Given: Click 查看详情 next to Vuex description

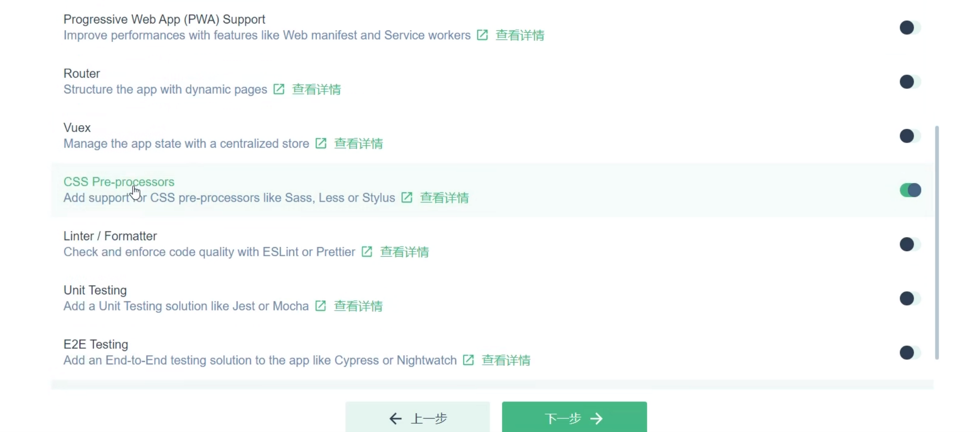Looking at the screenshot, I should coord(359,144).
